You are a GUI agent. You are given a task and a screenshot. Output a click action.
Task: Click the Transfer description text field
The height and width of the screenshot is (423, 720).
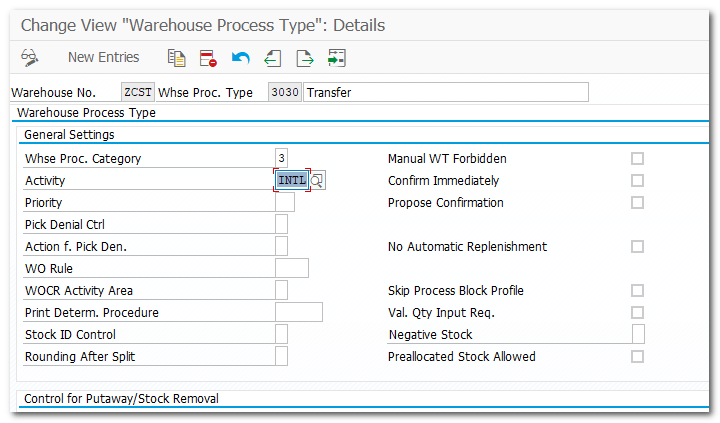pyautogui.click(x=445, y=93)
